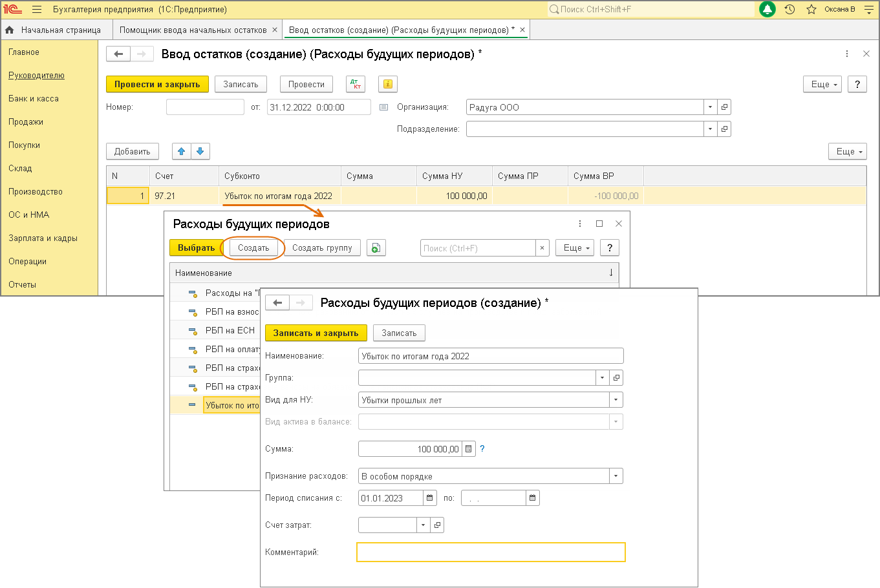880x588 pixels.
Task: Click Создать in the selection dialog
Action: point(253,248)
